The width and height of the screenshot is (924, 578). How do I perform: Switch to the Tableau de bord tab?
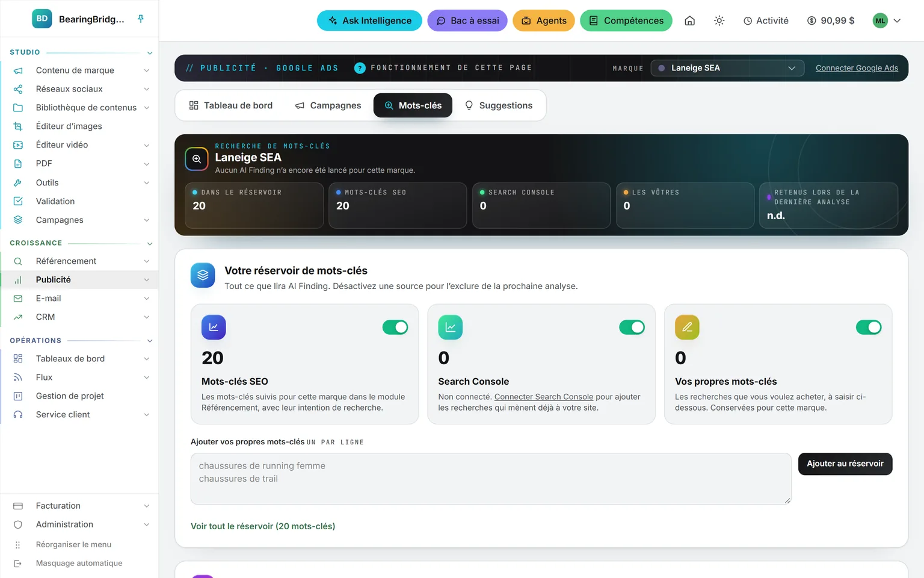click(231, 105)
